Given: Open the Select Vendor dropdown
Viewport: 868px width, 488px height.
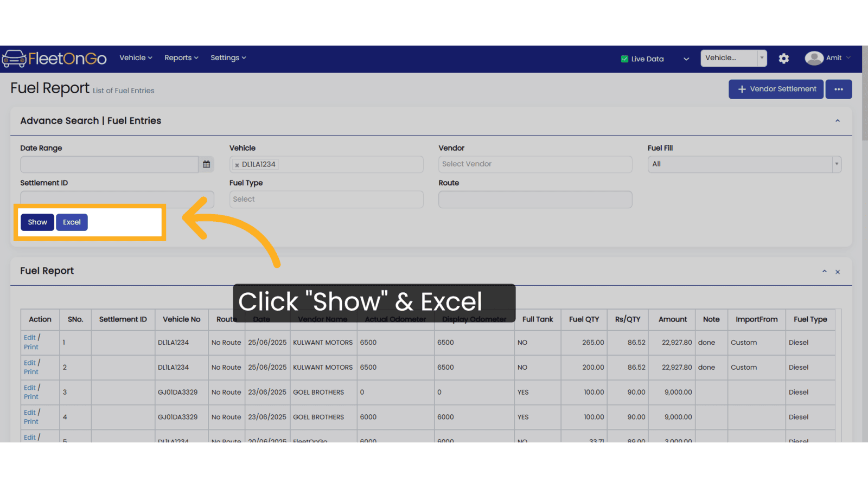Looking at the screenshot, I should (535, 164).
